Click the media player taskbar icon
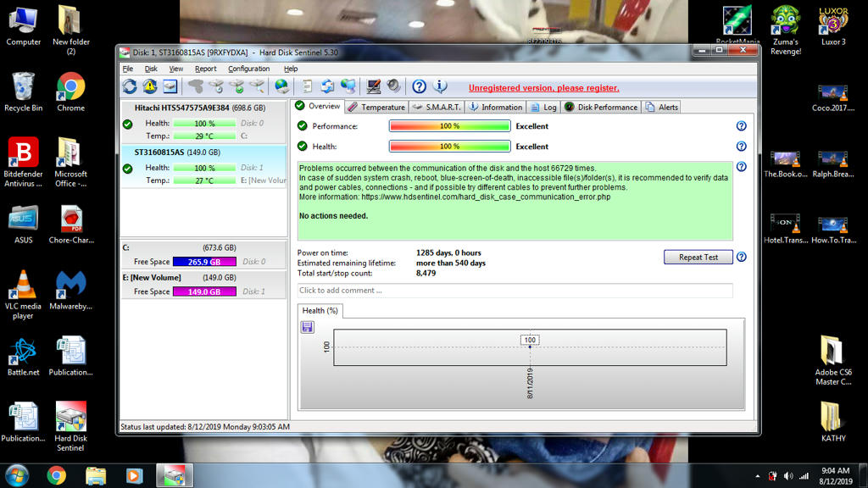Viewport: 868px width, 488px height. pos(134,476)
